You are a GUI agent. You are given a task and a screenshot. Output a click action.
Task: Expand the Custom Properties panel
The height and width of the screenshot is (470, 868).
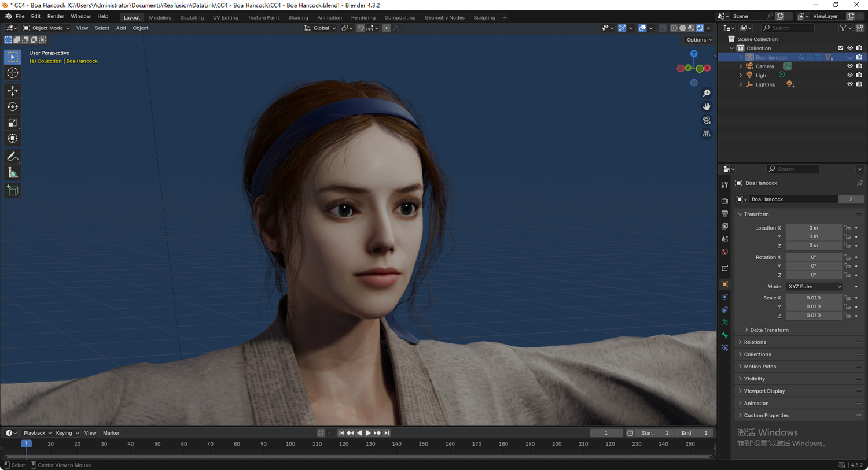click(x=766, y=416)
